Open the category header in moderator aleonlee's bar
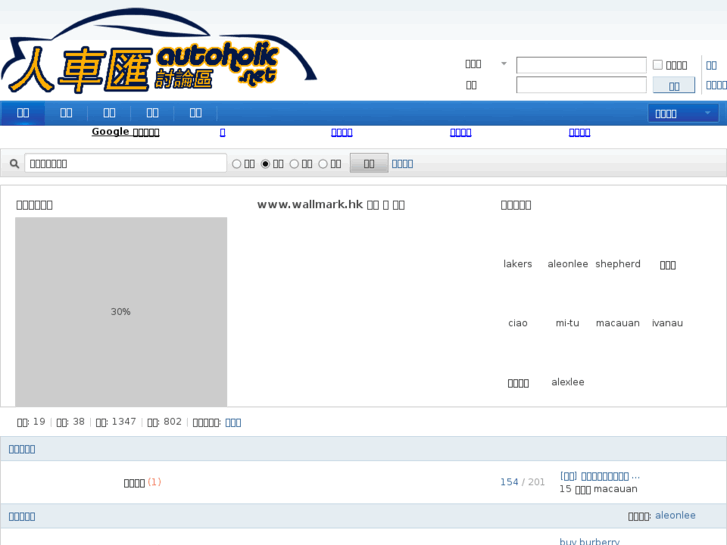 pos(22,516)
